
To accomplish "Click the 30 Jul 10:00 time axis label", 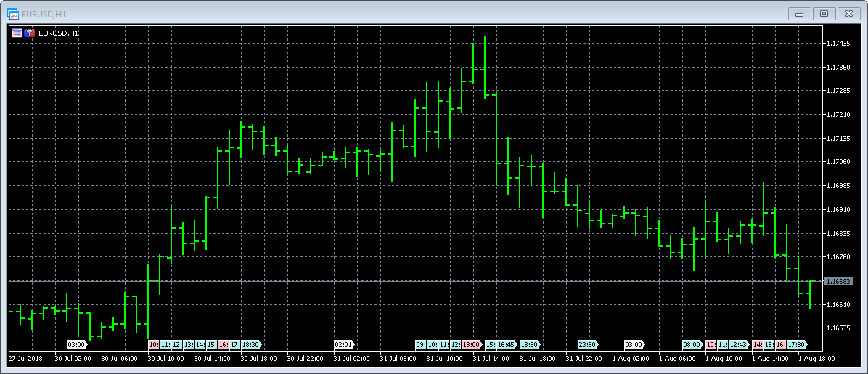I will pyautogui.click(x=165, y=359).
